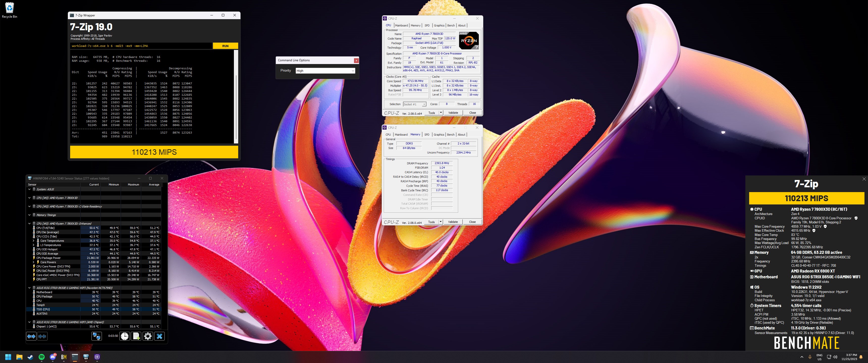Select CPU (Tctl/Tdie) sensor row
Image resolution: width=868 pixels, height=363 pixels.
point(93,228)
